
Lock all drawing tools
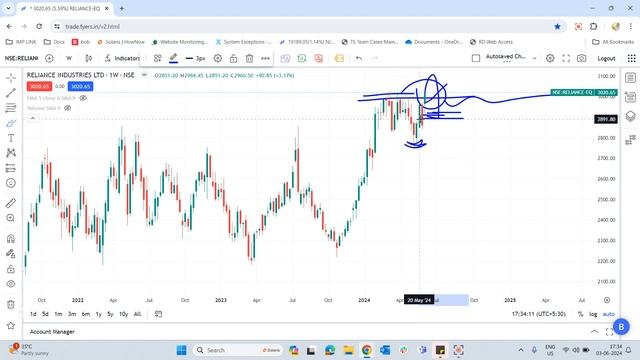(11, 269)
